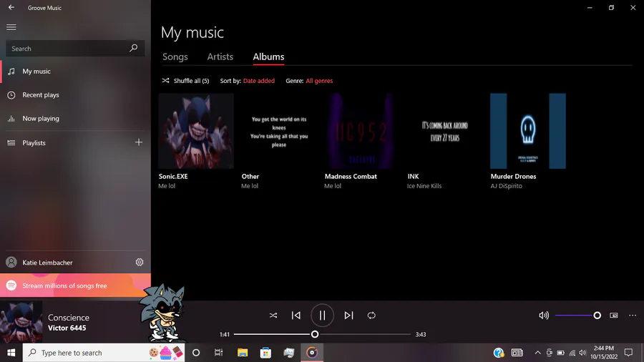Open Katie Leimbacher account
This screenshot has height=362, width=644.
click(x=66, y=263)
